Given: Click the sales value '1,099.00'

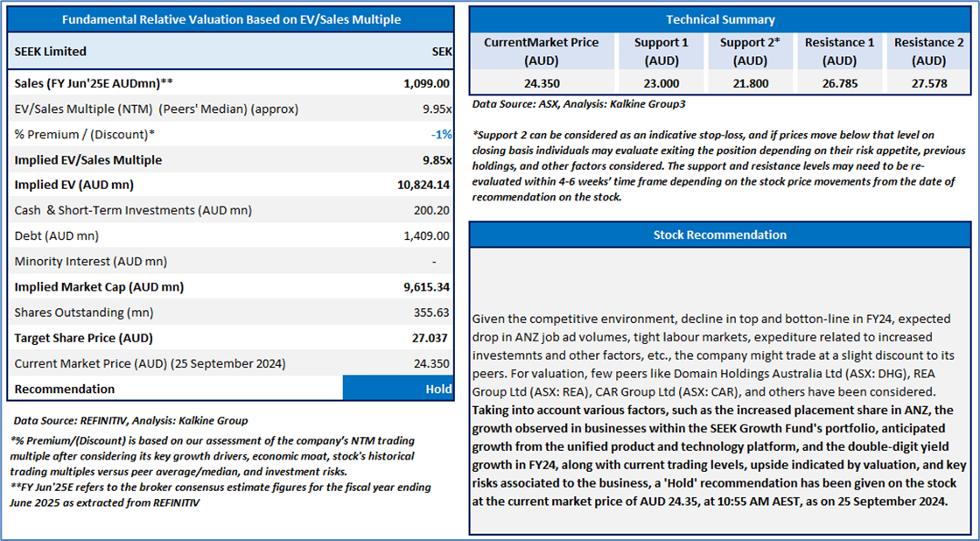Looking at the screenshot, I should [x=427, y=82].
